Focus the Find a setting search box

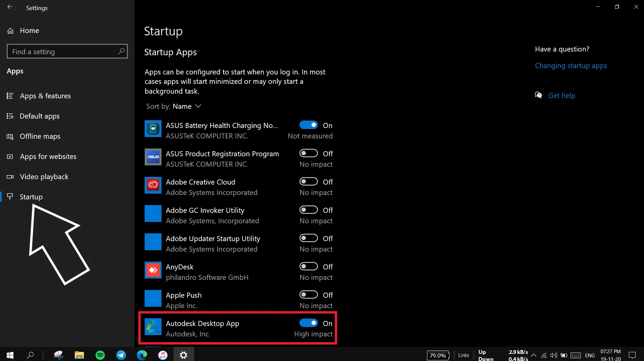pyautogui.click(x=67, y=51)
